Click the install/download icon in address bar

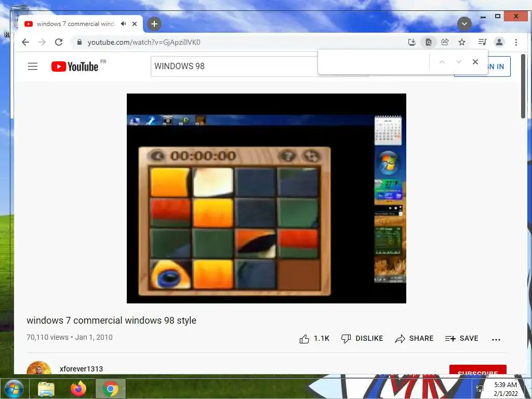(x=412, y=42)
